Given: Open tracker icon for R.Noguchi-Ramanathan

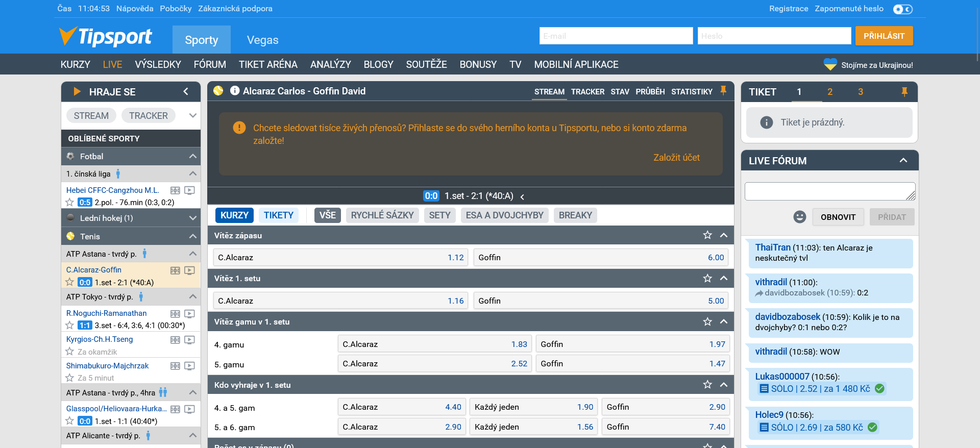Looking at the screenshot, I should (x=175, y=314).
